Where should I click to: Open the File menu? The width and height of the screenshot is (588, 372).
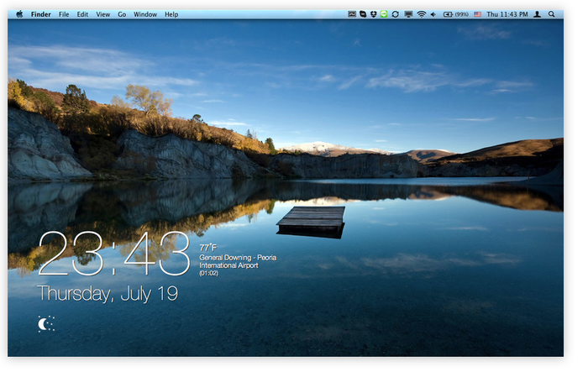click(64, 14)
